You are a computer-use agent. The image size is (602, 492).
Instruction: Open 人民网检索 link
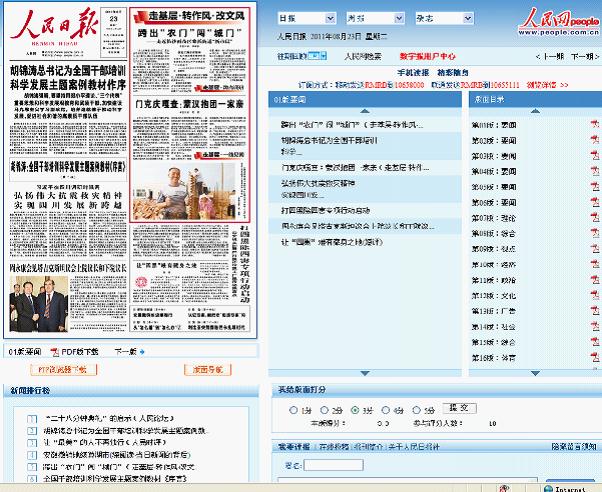pos(363,56)
